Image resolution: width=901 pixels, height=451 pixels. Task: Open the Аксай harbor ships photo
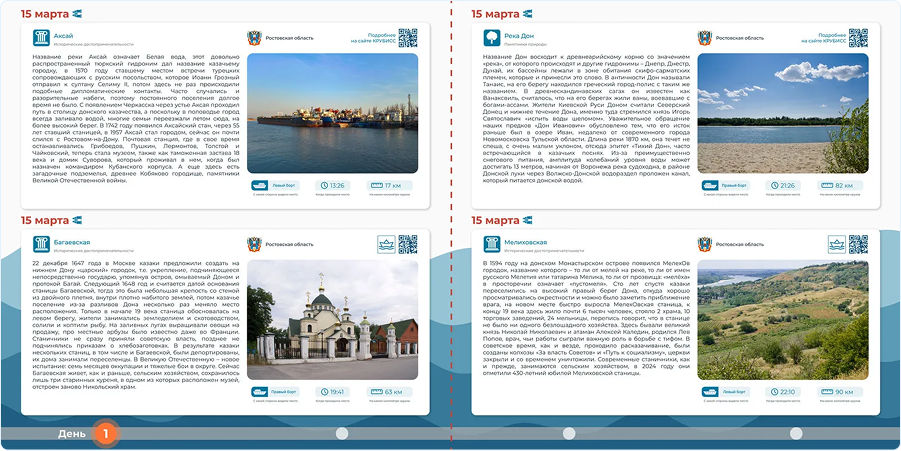[x=333, y=113]
